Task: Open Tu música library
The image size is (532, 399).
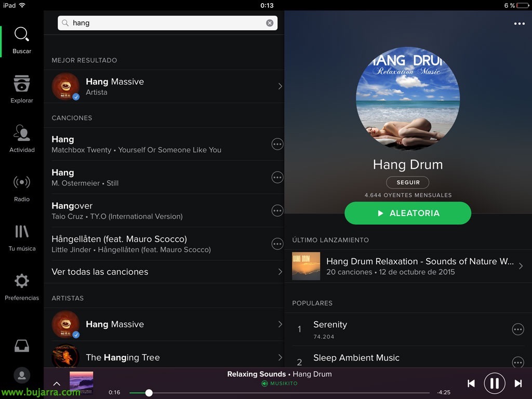Action: coord(22,238)
